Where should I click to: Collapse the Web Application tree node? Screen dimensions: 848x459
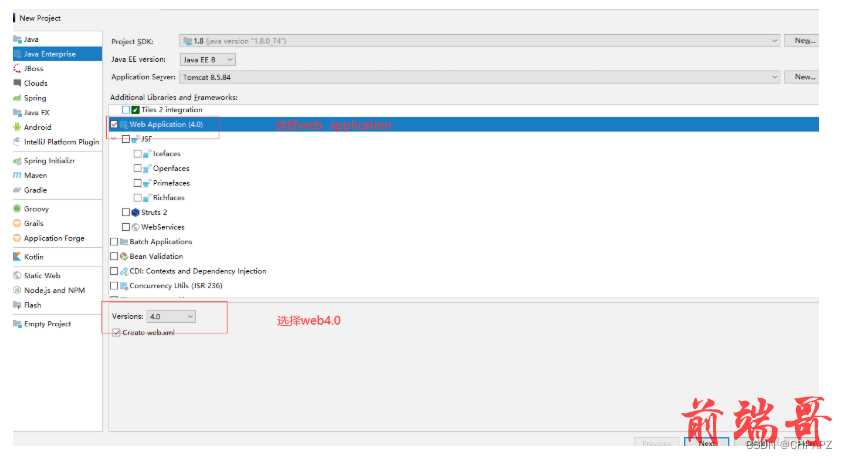point(114,139)
